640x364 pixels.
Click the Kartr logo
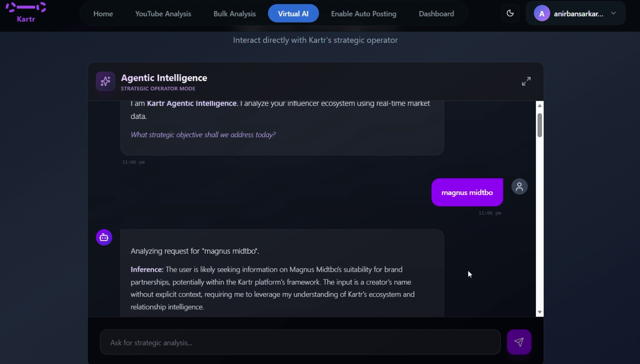(26, 12)
